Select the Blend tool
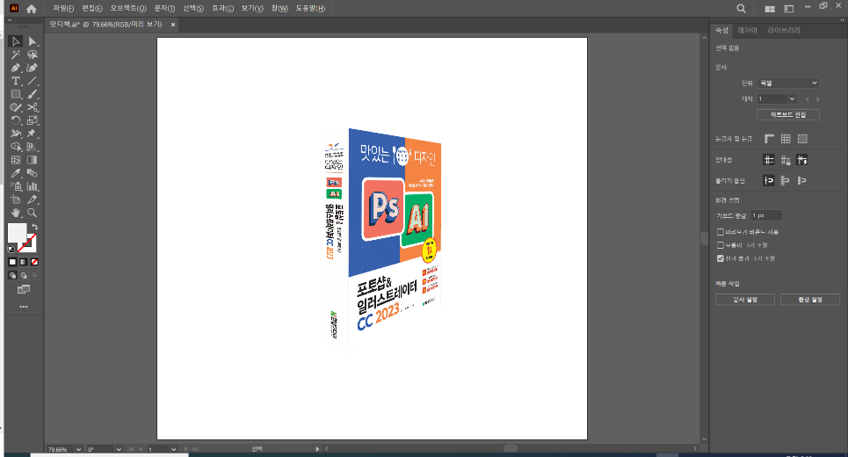The height and width of the screenshot is (457, 848). (32, 173)
